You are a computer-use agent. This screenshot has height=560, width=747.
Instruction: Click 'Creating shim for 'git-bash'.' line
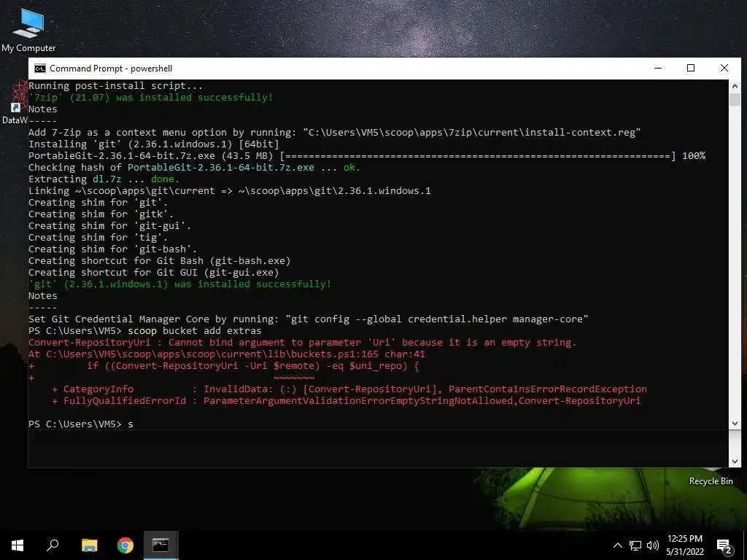[x=112, y=249]
